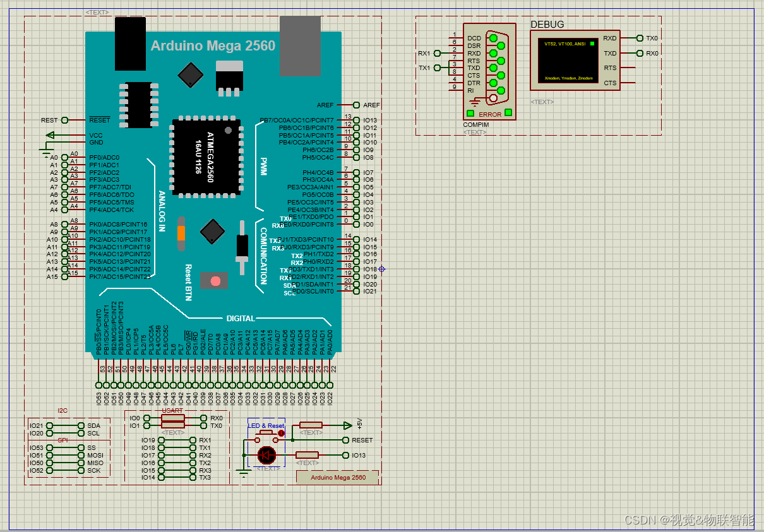Click the Arduino Mega 2560 title label
This screenshot has width=764, height=532.
(213, 45)
